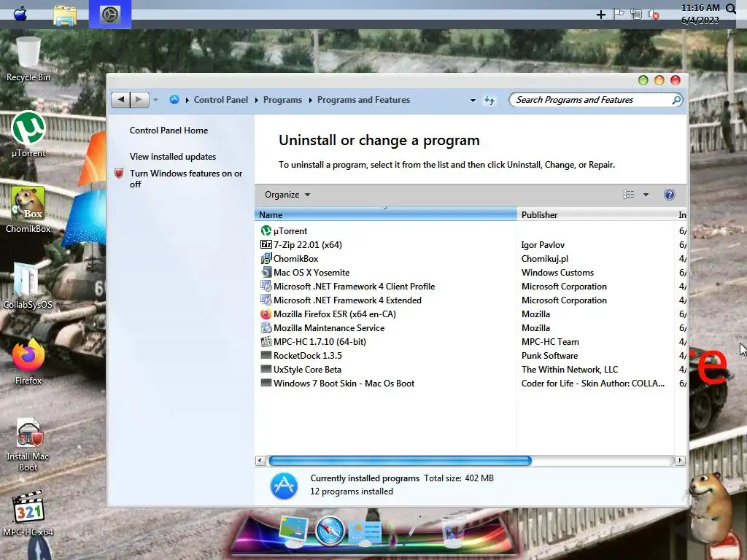The image size is (747, 560).
Task: Click the Control Panel gear taskbar button
Action: (110, 15)
